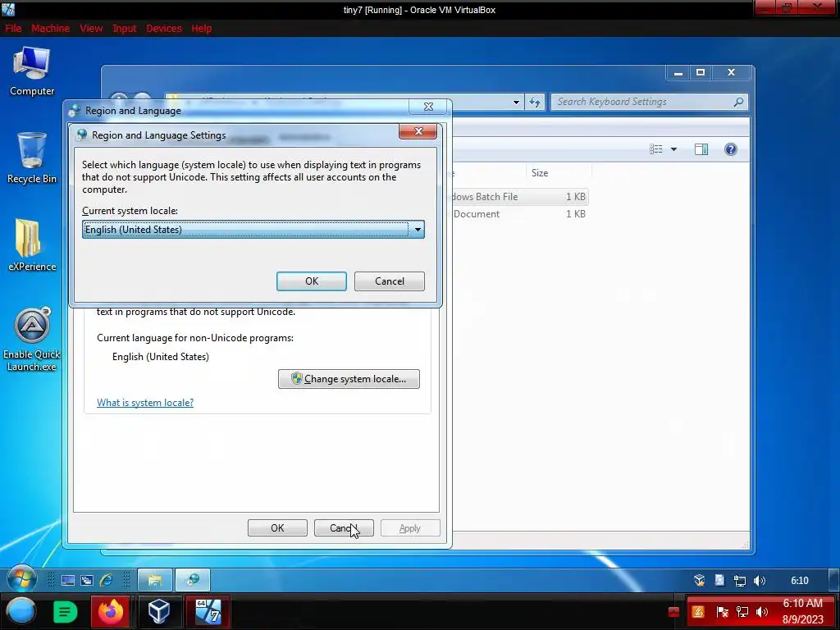The image size is (840, 630).
Task: Open green chat app on host taskbar
Action: click(x=66, y=612)
